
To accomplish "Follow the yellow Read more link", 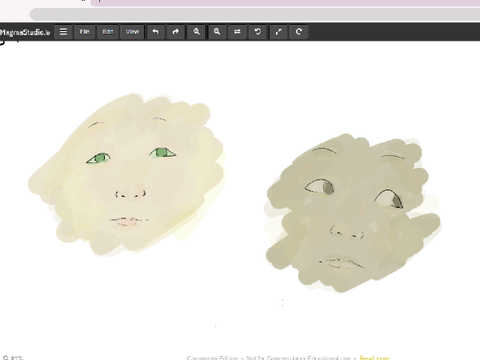I will click(374, 358).
